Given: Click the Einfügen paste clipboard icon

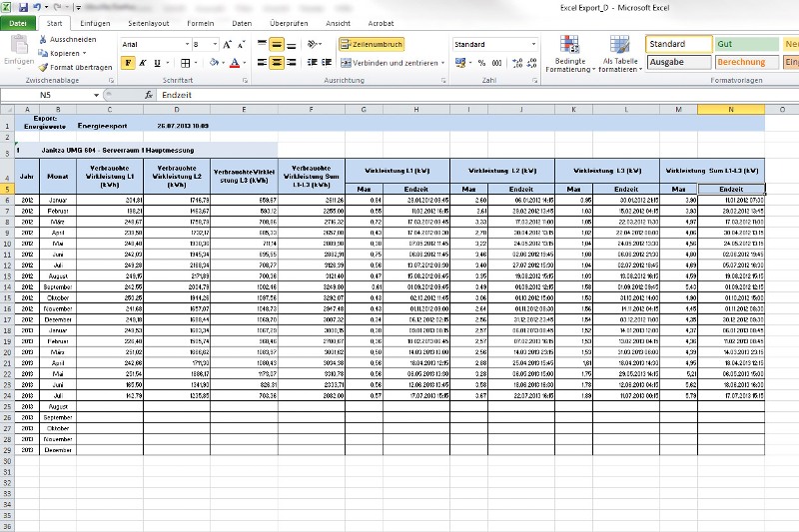Looking at the screenshot, I should tap(19, 45).
